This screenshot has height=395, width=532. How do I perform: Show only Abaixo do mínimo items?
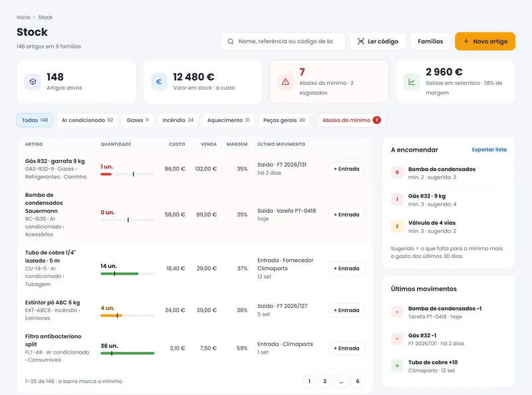coord(352,120)
